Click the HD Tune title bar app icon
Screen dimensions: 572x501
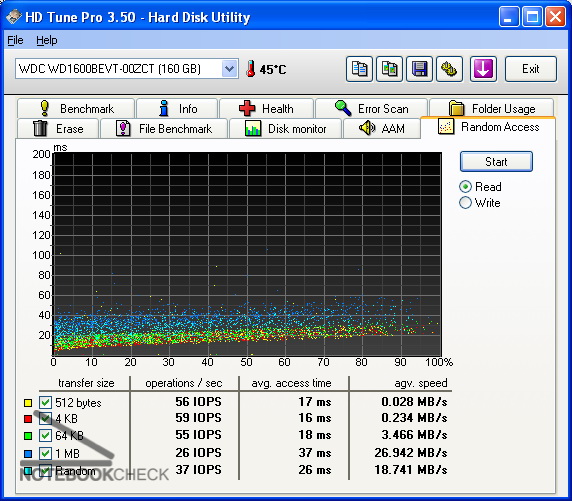click(x=14, y=17)
